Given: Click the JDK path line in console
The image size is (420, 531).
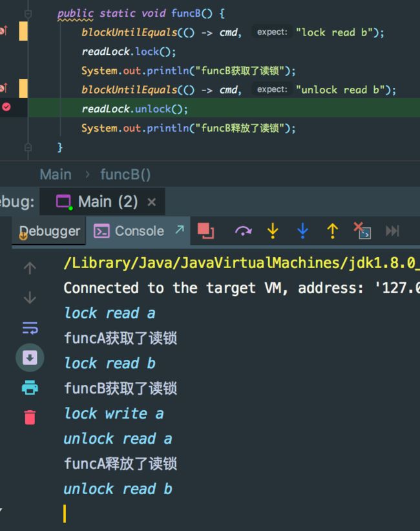Looking at the screenshot, I should click(x=242, y=263).
